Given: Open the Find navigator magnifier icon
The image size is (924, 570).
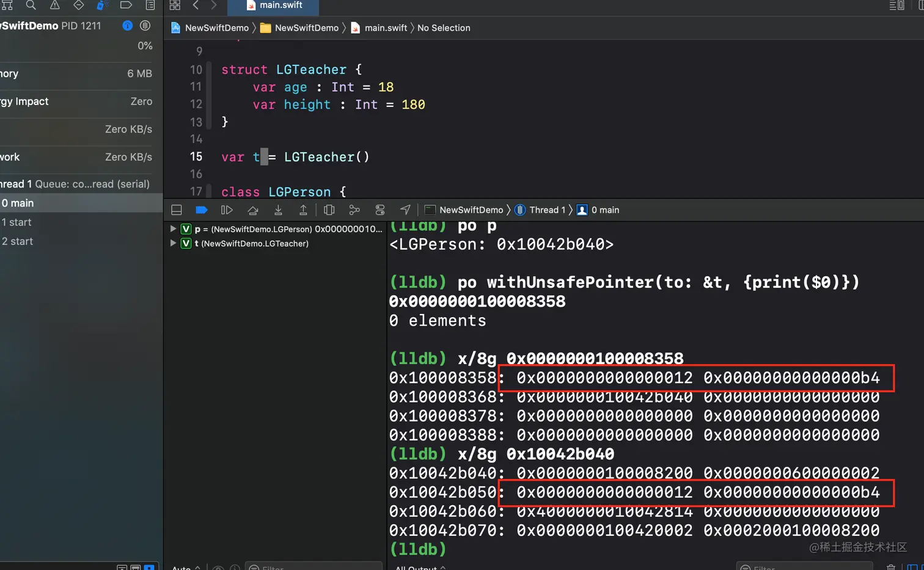Looking at the screenshot, I should 31,5.
